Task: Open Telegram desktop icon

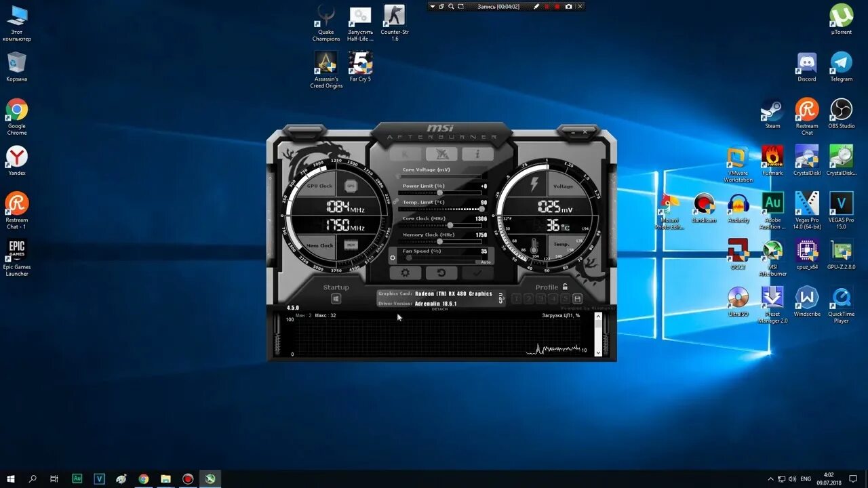Action: (x=842, y=66)
